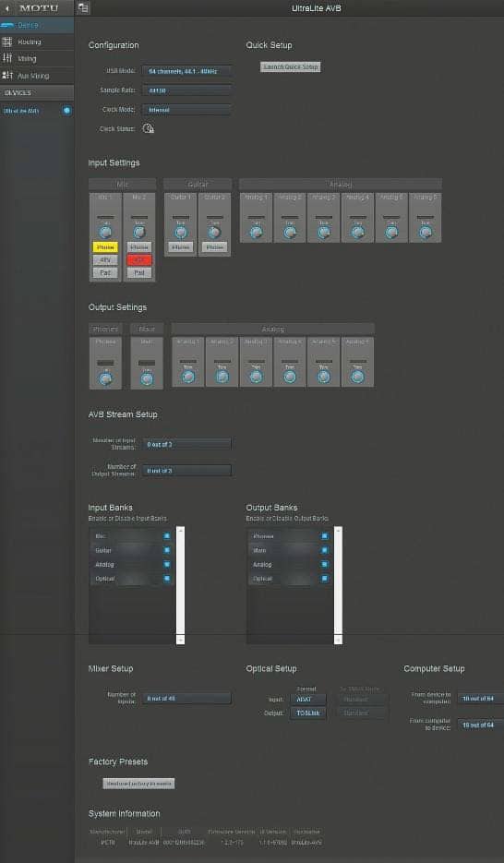Adjust the Analog 4 input trim knob
This screenshot has height=863, width=504.
[357, 233]
